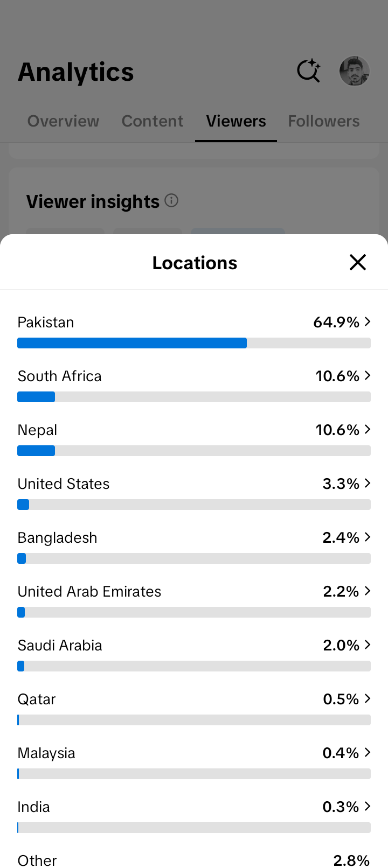Expand the Nepal location chevron
This screenshot has width=388, height=868.
[368, 429]
